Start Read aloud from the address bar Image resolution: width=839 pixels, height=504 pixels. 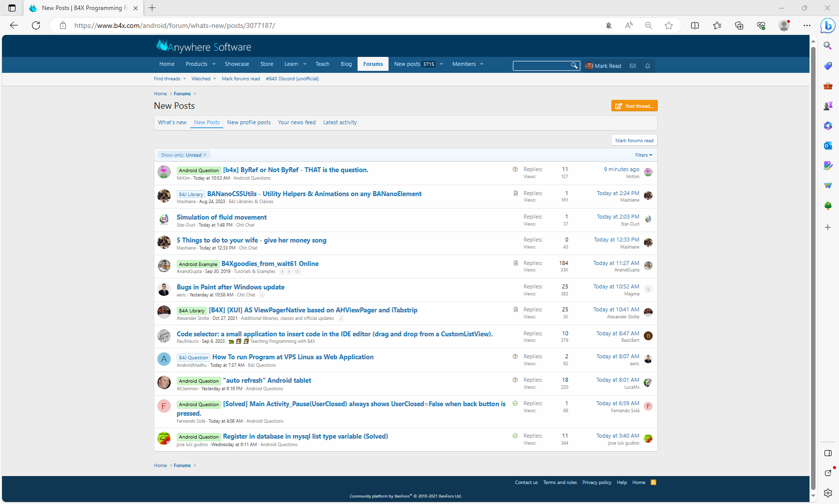629,25
